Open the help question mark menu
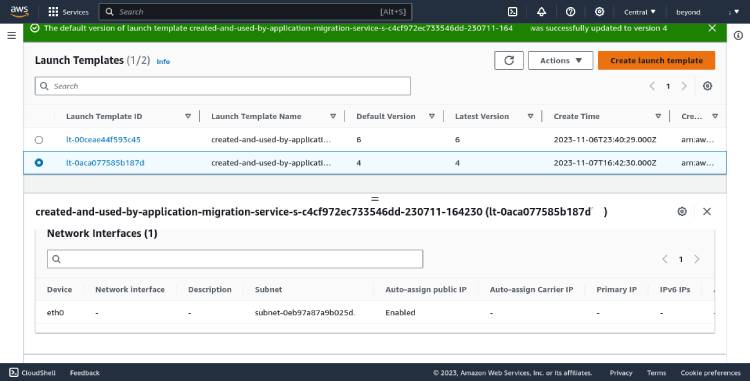 click(570, 12)
